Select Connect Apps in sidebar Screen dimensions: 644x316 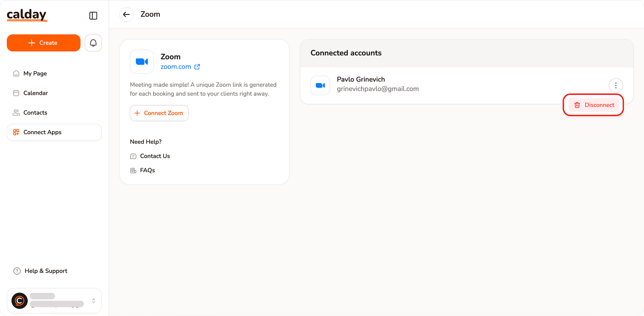pyautogui.click(x=42, y=132)
